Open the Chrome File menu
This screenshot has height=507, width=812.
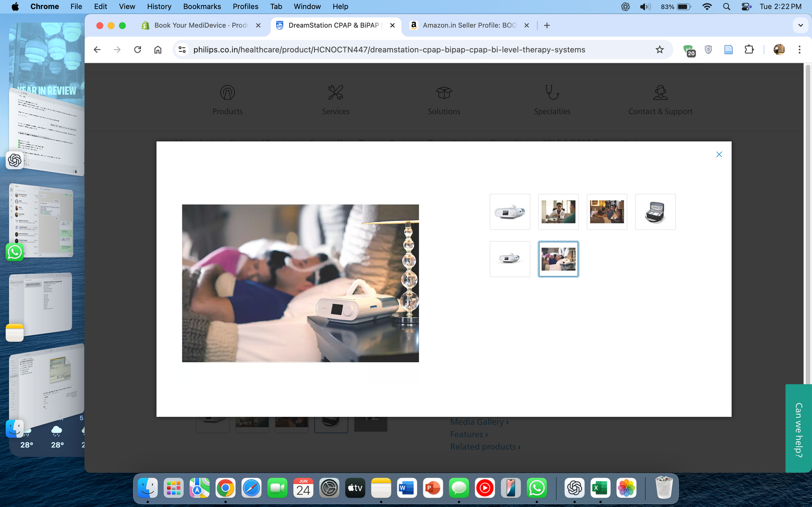click(76, 6)
